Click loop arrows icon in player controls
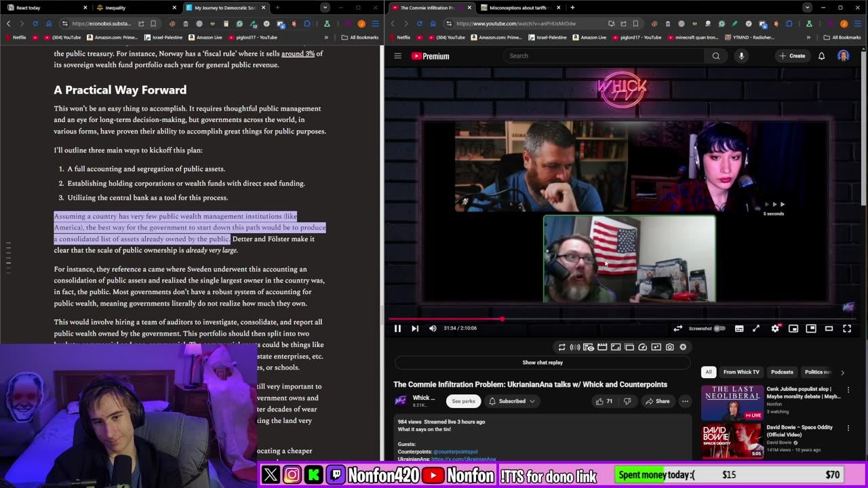This screenshot has width=868, height=488. click(677, 328)
